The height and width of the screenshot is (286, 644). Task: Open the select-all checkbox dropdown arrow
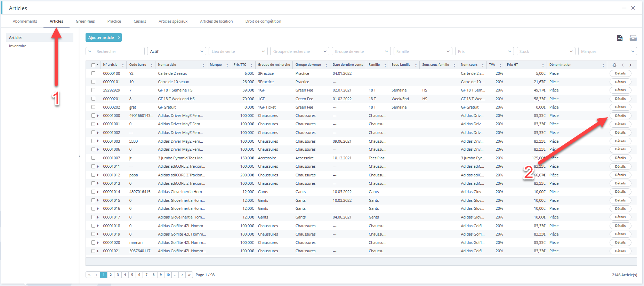click(x=98, y=65)
